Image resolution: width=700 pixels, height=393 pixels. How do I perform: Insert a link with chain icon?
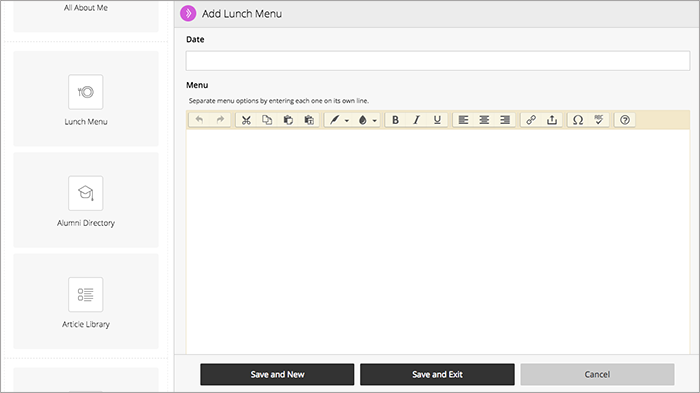click(x=531, y=120)
